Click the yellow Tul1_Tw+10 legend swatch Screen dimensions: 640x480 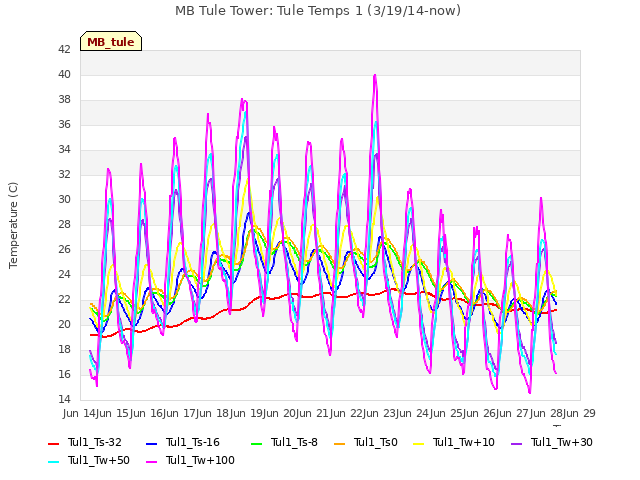[x=419, y=443]
